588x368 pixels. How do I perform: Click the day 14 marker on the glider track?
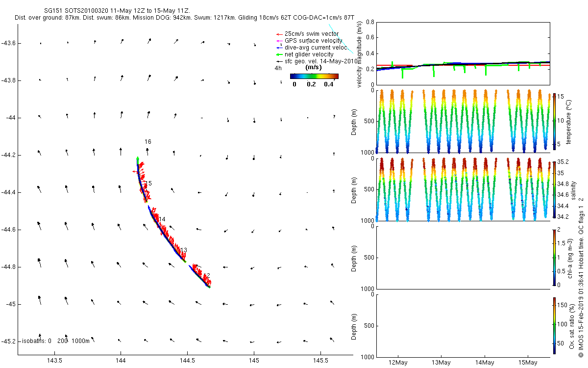coord(162,219)
